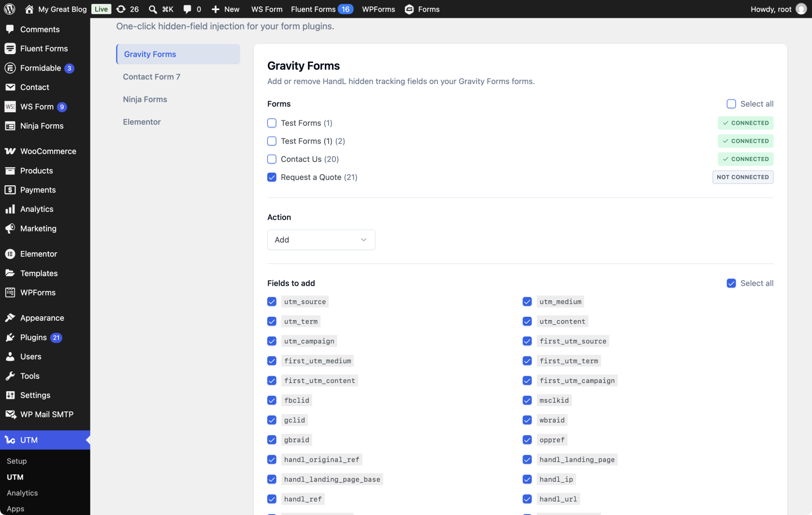This screenshot has width=812, height=515.
Task: Click the Fluent Forms sidebar icon
Action: (x=10, y=49)
